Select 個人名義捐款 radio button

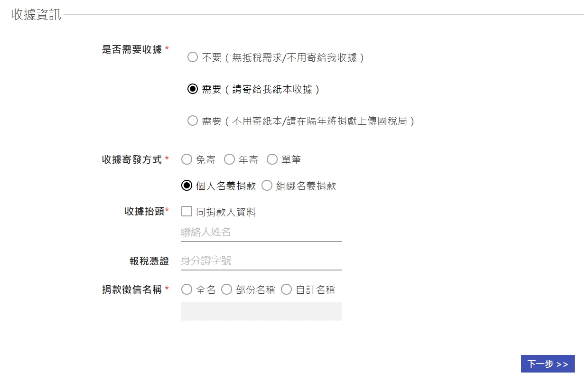coord(187,186)
